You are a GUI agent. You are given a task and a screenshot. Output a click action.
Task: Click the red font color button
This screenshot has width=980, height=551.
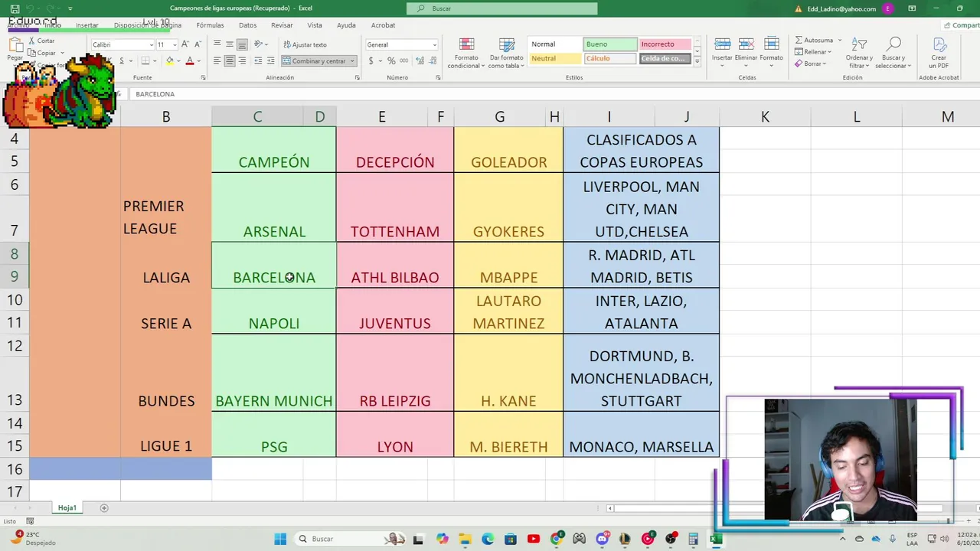click(x=190, y=60)
